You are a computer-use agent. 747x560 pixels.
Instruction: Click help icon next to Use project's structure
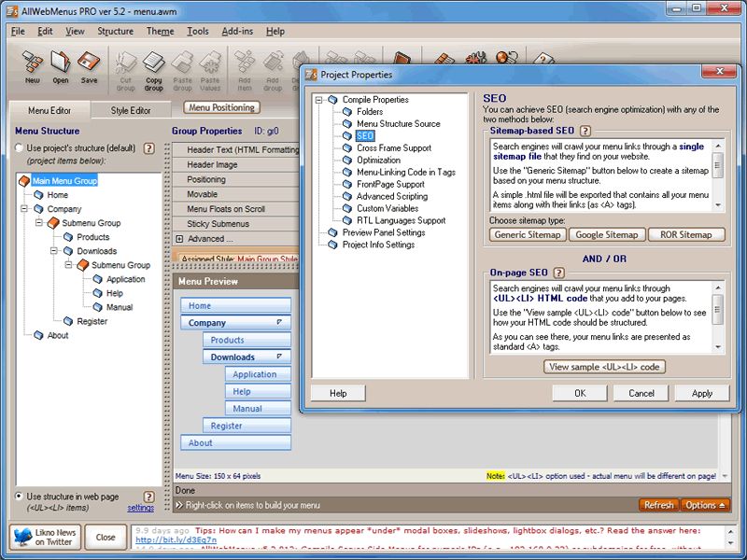coord(149,148)
